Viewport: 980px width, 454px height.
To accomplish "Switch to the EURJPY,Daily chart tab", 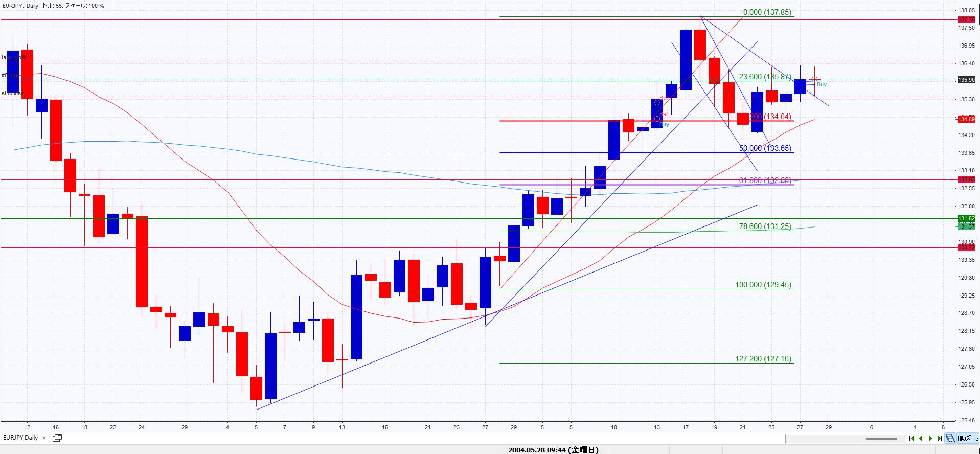I will [x=20, y=438].
